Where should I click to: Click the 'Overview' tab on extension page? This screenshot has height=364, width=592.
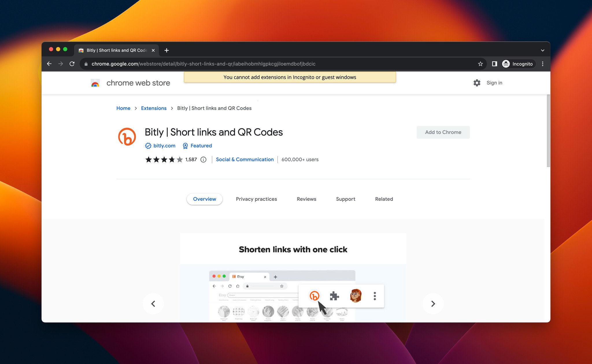tap(204, 199)
